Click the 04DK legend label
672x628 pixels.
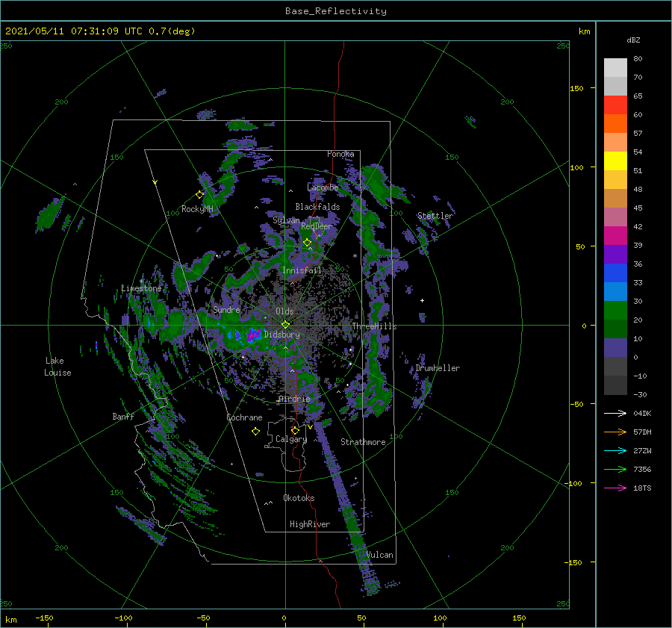point(642,413)
